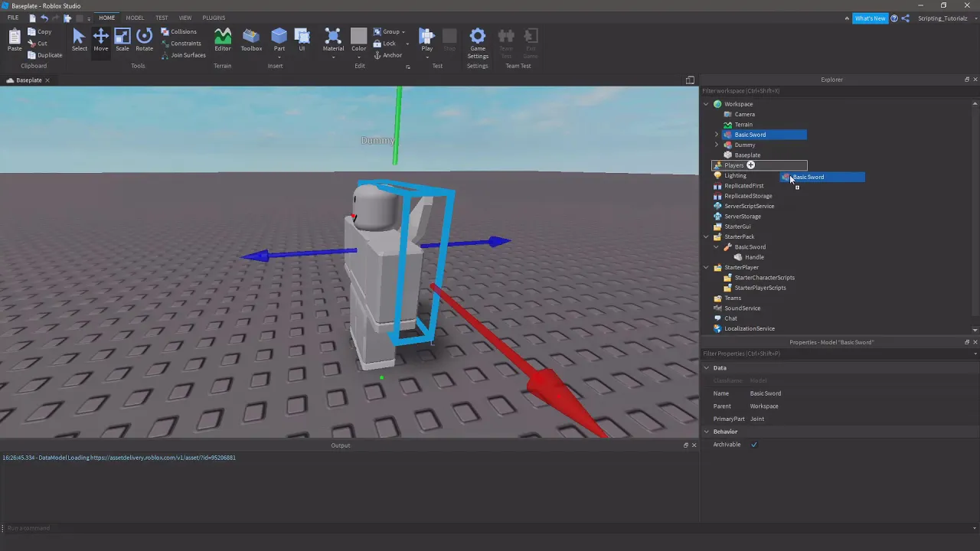Click the Filter workspace search field

[838, 91]
